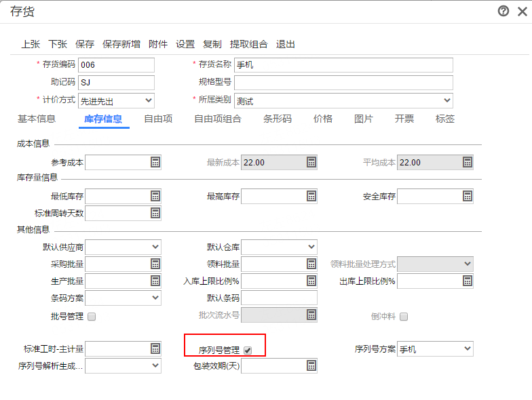
Task: Uncheck 序列号管理 checkbox
Action: [248, 351]
